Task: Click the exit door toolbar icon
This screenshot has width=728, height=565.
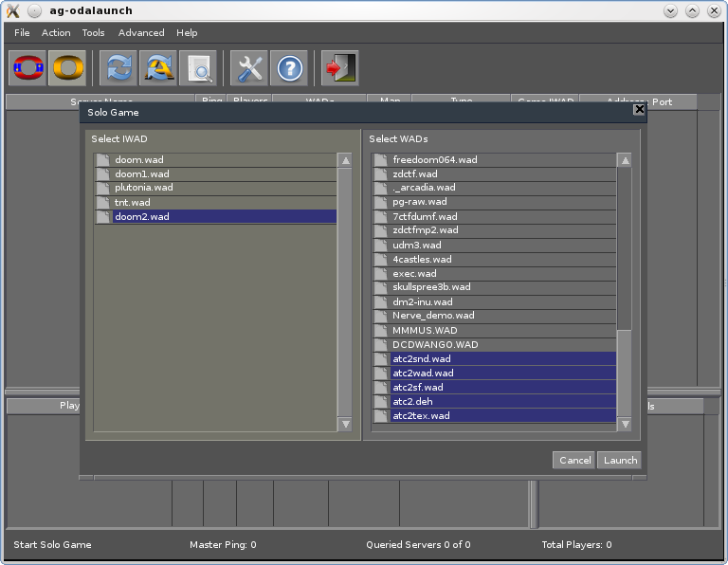Action: tap(339, 68)
